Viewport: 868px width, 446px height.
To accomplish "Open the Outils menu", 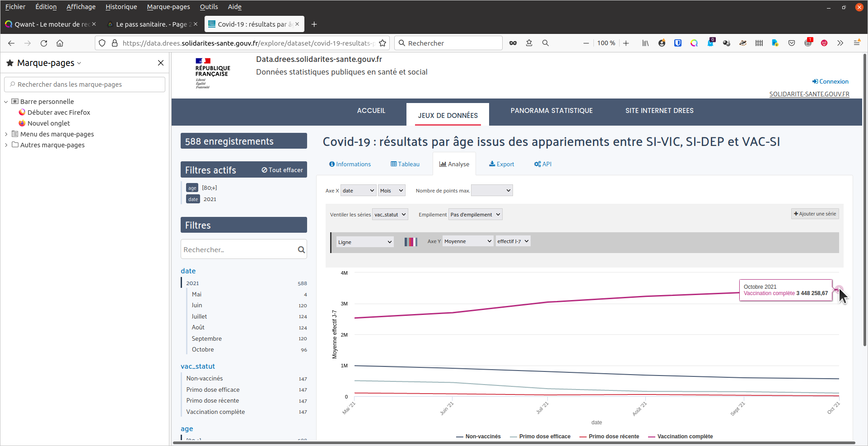I will coord(209,7).
